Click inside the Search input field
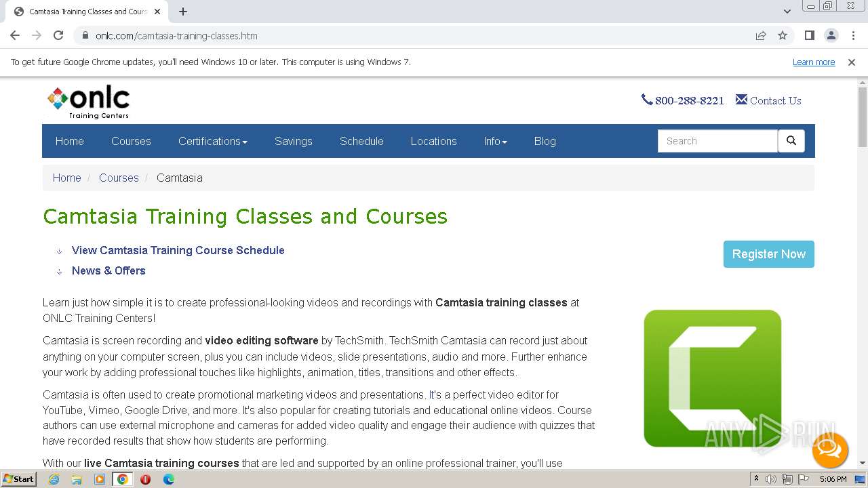 click(717, 141)
